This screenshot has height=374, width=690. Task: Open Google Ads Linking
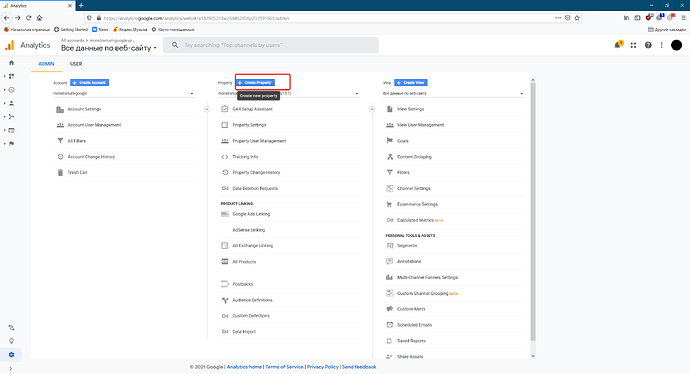click(x=251, y=214)
